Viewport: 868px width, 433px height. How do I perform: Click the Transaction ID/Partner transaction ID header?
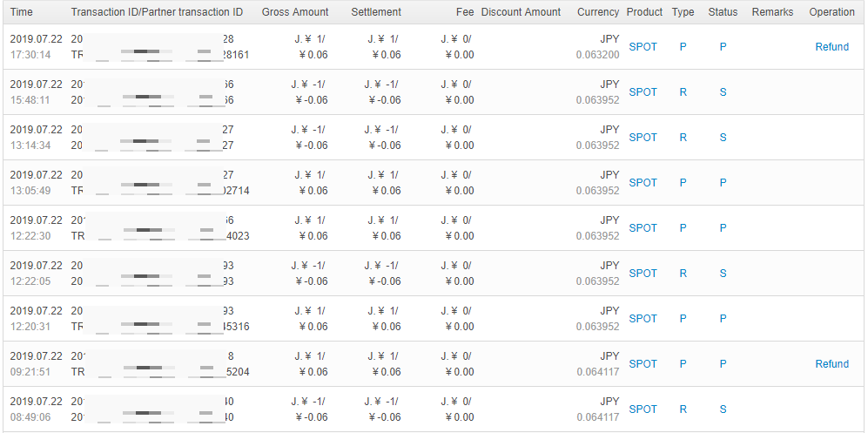(157, 12)
